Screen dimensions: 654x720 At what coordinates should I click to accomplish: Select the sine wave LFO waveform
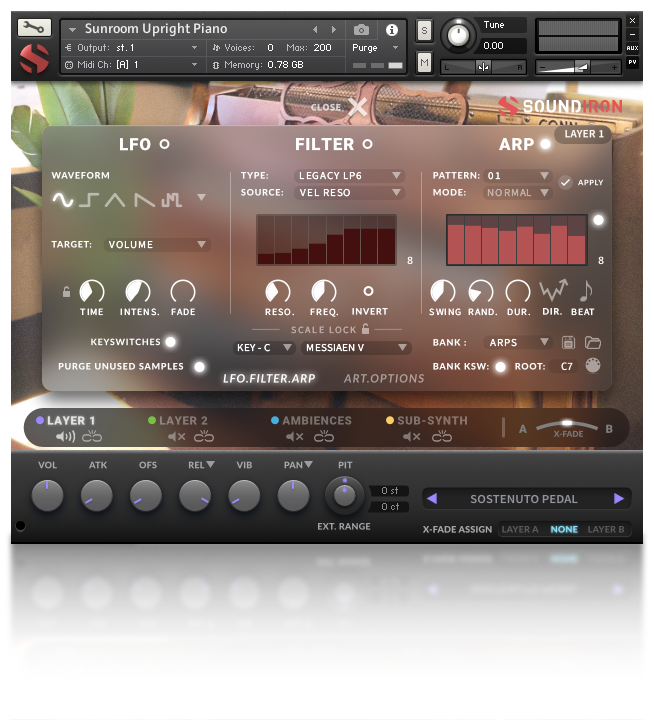pos(62,200)
